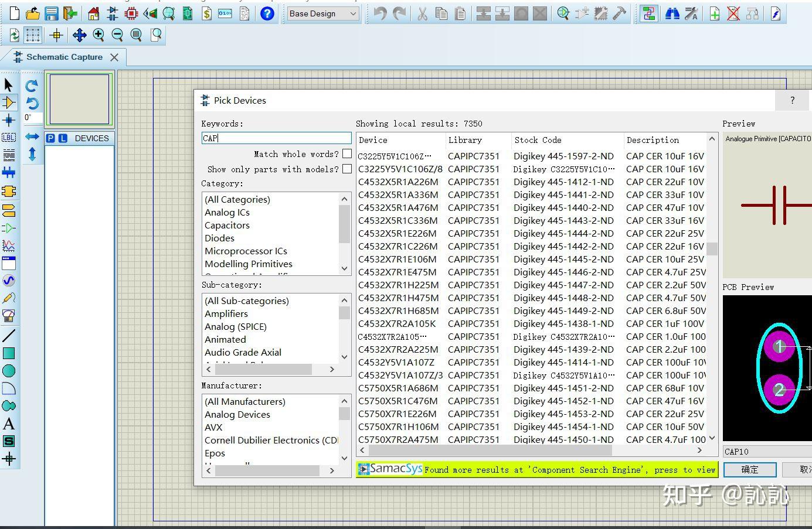This screenshot has height=529, width=812.
Task: Click the Zoom In magnifier icon
Action: pyautogui.click(x=98, y=35)
